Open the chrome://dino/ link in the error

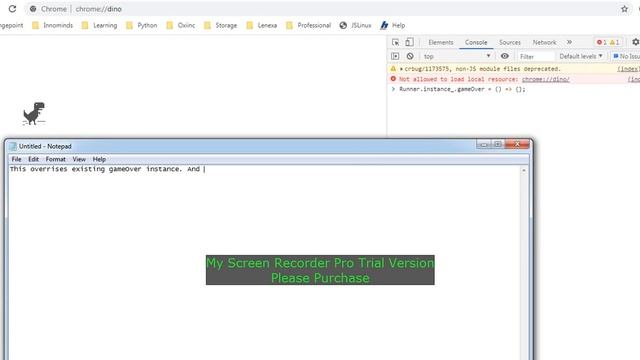tap(545, 79)
